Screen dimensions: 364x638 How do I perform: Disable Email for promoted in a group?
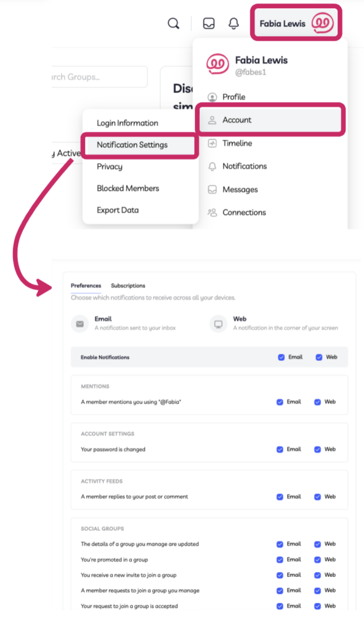pyautogui.click(x=280, y=559)
